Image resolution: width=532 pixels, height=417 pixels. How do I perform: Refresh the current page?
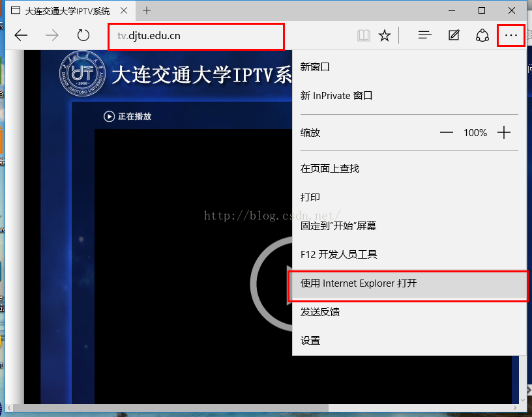click(x=83, y=35)
